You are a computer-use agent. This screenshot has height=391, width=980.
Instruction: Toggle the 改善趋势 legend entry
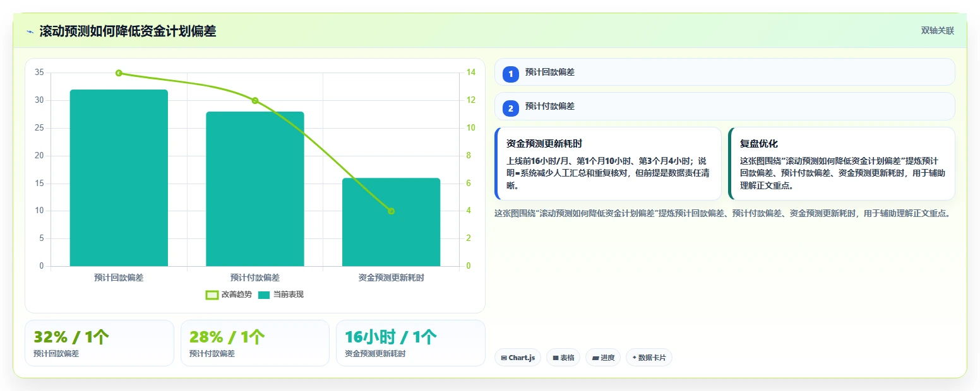pyautogui.click(x=229, y=295)
